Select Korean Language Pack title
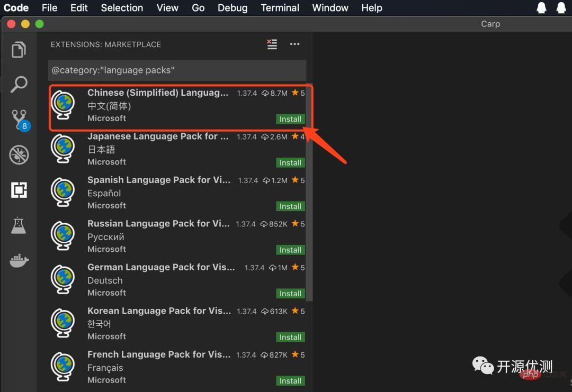The width and height of the screenshot is (572, 392). pos(159,311)
